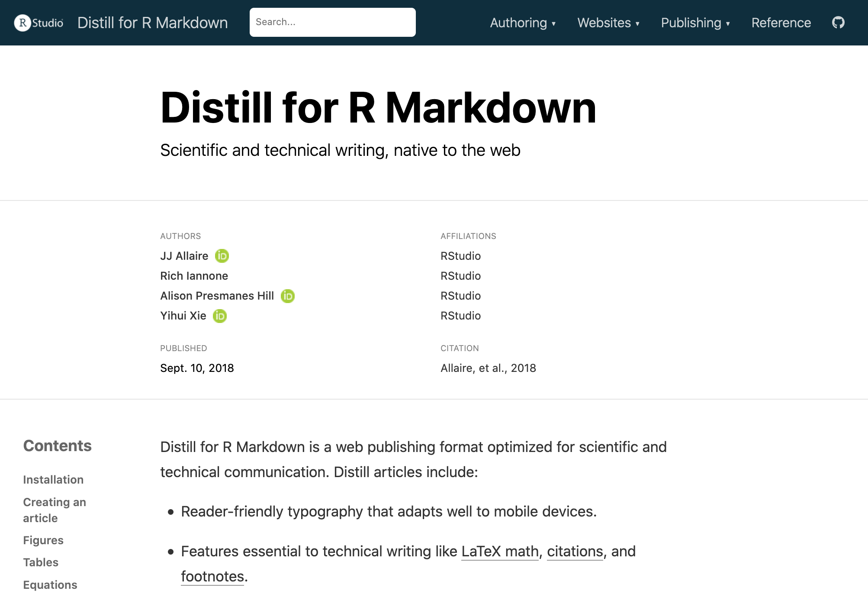Open the Equations section
Image resolution: width=868 pixels, height=594 pixels.
click(50, 584)
